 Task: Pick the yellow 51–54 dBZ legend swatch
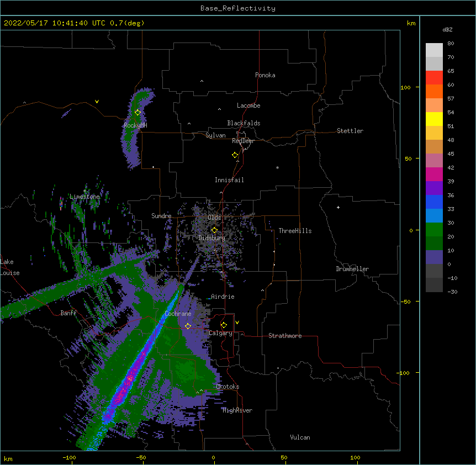click(434, 119)
